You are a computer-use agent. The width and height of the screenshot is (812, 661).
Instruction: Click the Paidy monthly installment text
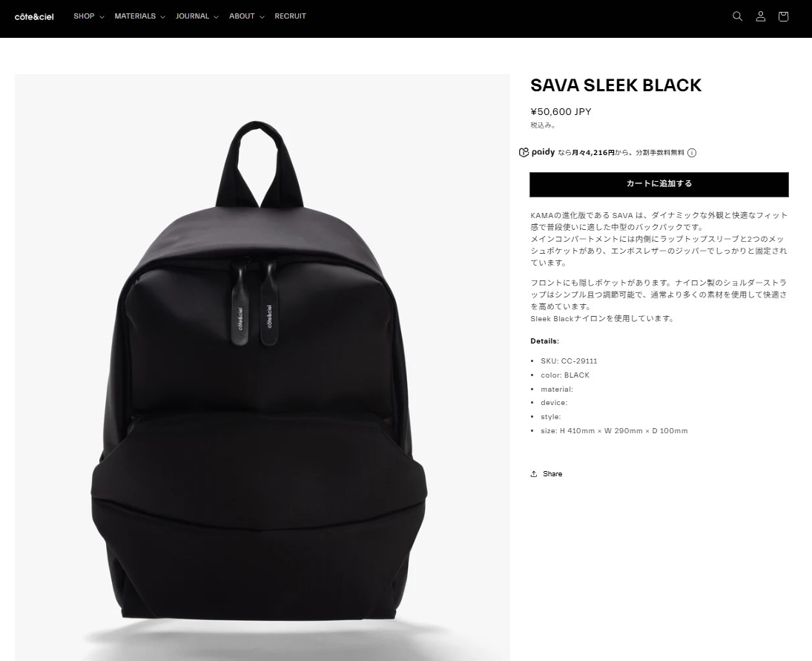621,153
